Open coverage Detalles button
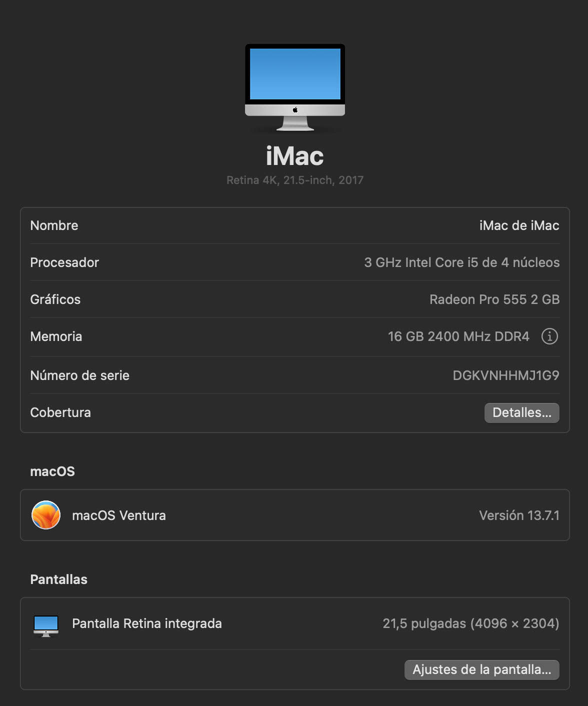 (521, 412)
